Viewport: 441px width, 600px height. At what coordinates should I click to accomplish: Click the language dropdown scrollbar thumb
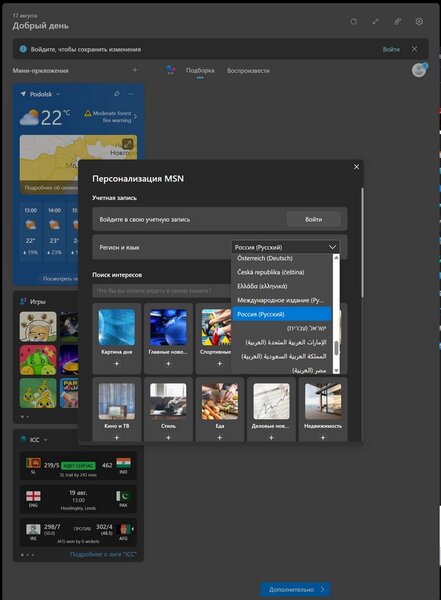tap(336, 348)
